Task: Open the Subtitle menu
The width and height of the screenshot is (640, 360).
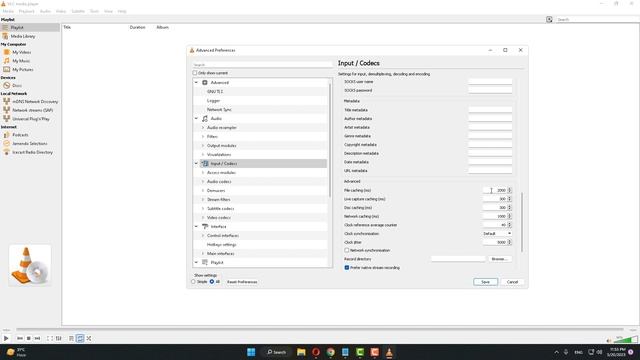Action: (78, 11)
